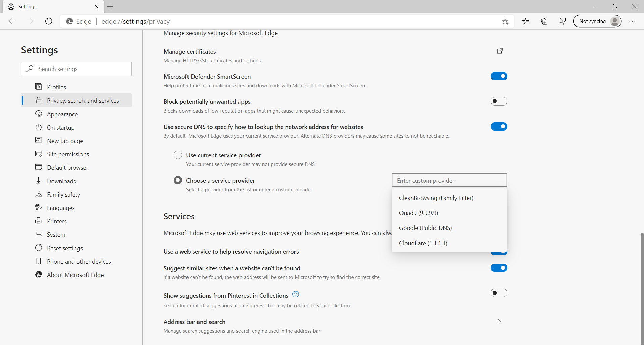Image resolution: width=644 pixels, height=345 pixels.
Task: Close the Settings tab
Action: click(x=97, y=7)
